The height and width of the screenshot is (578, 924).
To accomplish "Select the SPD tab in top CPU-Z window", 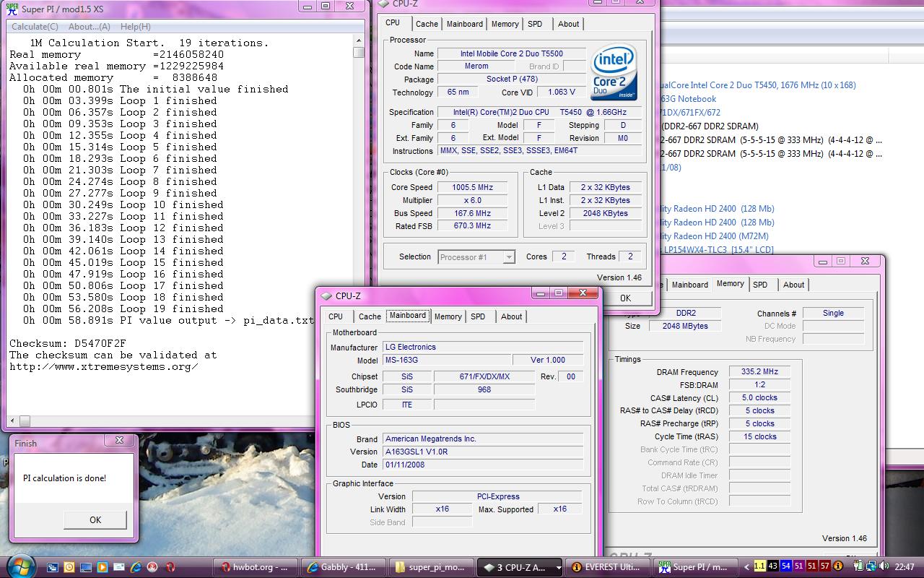I will (535, 24).
